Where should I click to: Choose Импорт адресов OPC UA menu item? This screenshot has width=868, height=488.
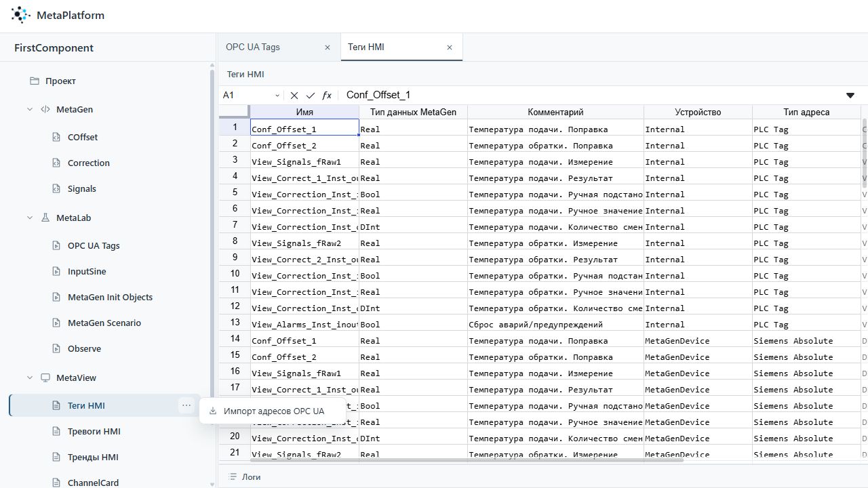[273, 411]
